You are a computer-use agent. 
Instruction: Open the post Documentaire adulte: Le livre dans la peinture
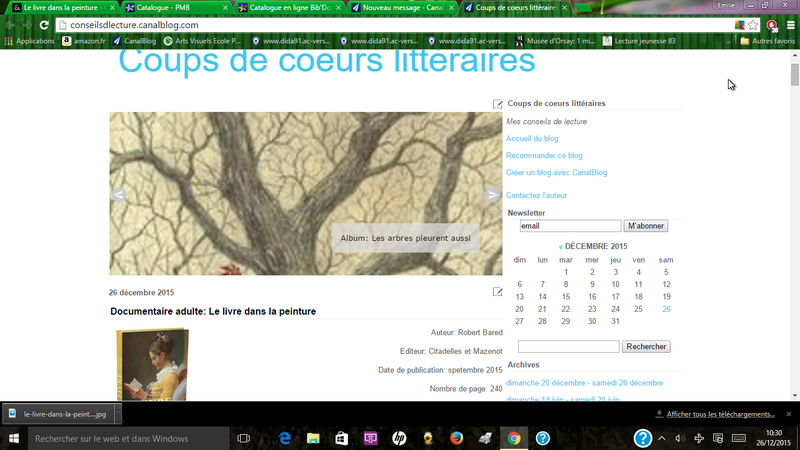pyautogui.click(x=213, y=311)
